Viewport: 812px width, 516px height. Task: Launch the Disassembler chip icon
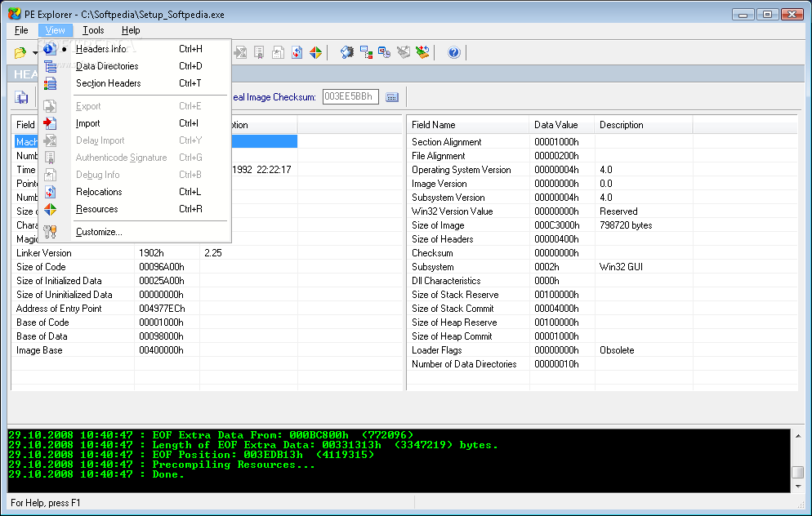[x=347, y=52]
